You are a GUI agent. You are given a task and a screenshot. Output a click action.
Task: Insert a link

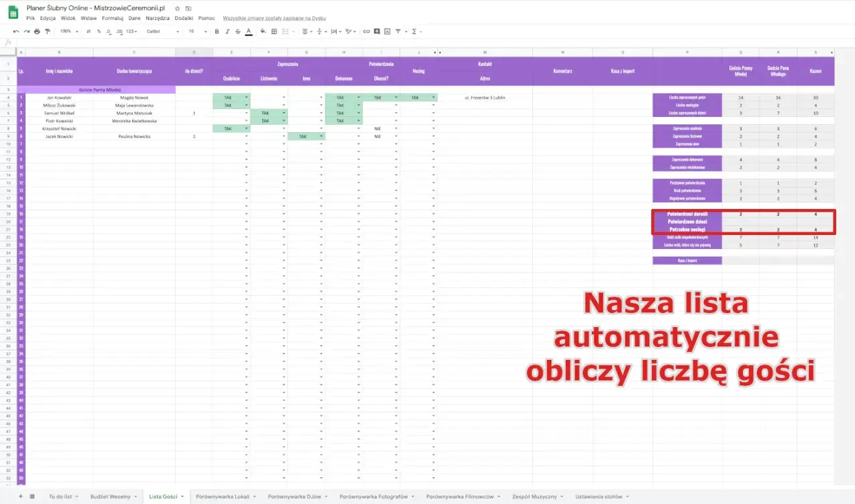366,31
